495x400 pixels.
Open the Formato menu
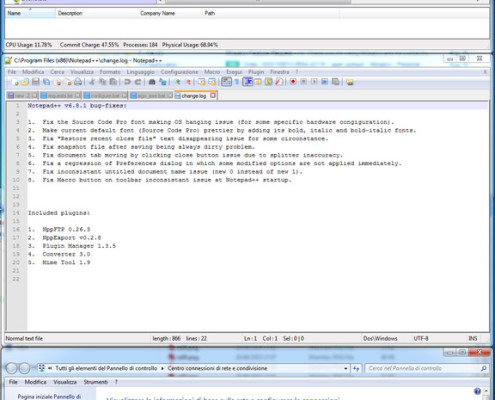[x=110, y=72]
